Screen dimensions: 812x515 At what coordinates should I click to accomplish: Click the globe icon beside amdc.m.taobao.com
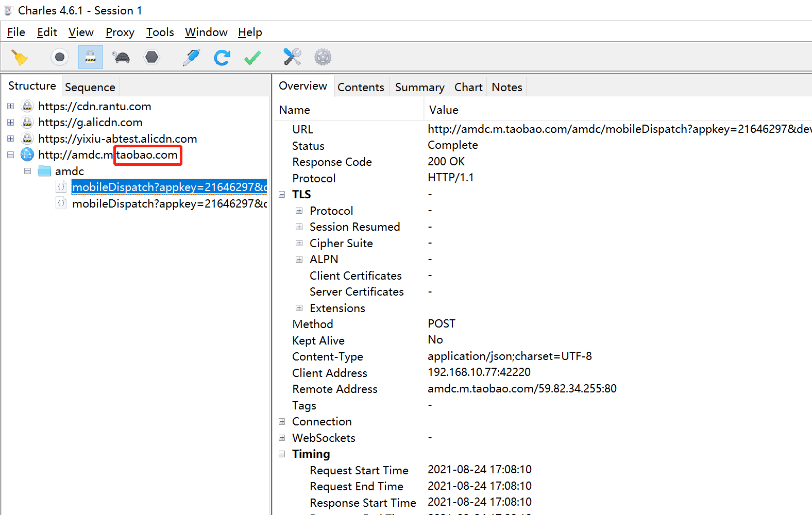coord(27,154)
